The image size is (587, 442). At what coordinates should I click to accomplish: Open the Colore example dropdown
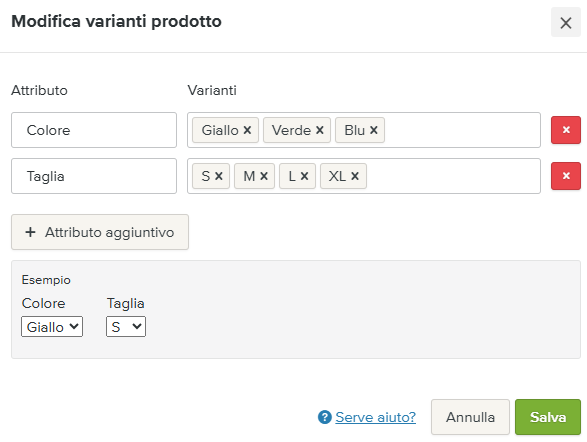coord(52,327)
